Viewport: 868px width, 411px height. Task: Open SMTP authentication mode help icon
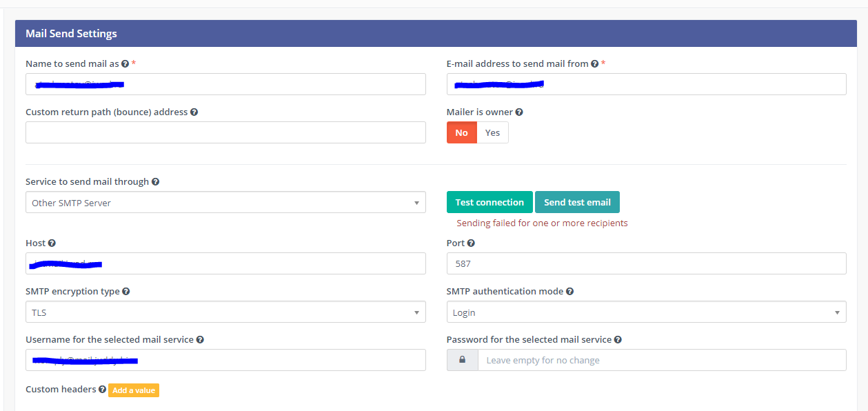click(x=569, y=292)
